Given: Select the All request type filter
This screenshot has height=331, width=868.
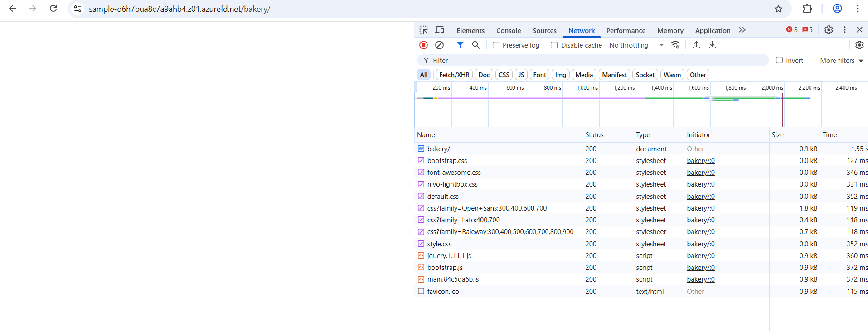Looking at the screenshot, I should pos(423,75).
